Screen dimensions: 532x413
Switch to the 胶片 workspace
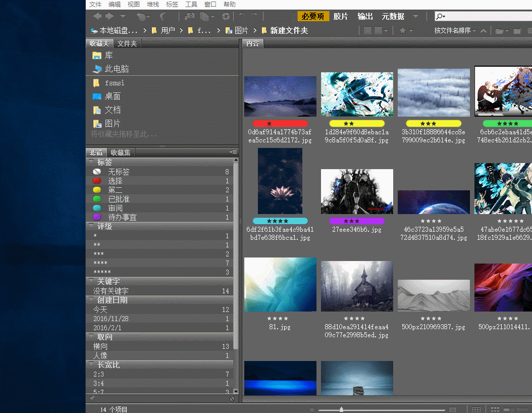341,17
